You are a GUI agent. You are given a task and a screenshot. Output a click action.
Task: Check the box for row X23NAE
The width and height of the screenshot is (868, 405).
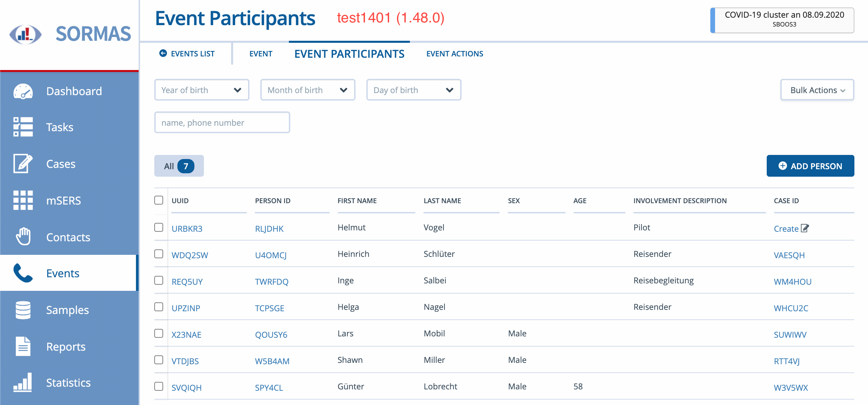tap(159, 333)
